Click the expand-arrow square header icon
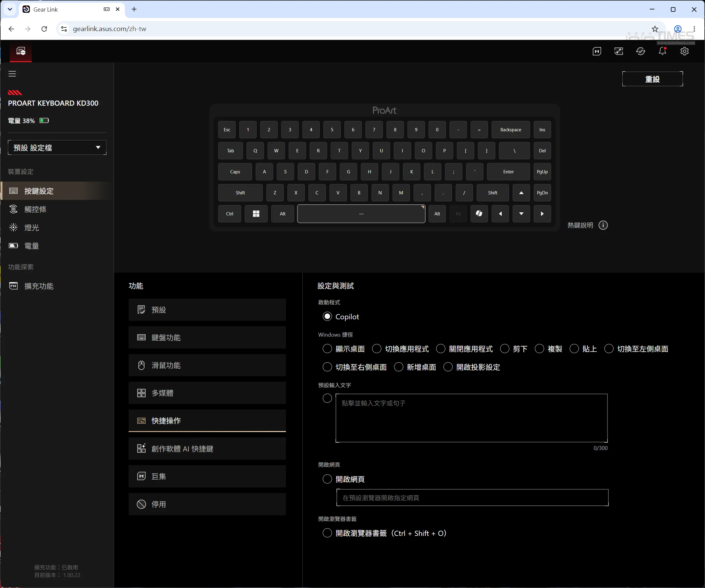 (x=619, y=51)
